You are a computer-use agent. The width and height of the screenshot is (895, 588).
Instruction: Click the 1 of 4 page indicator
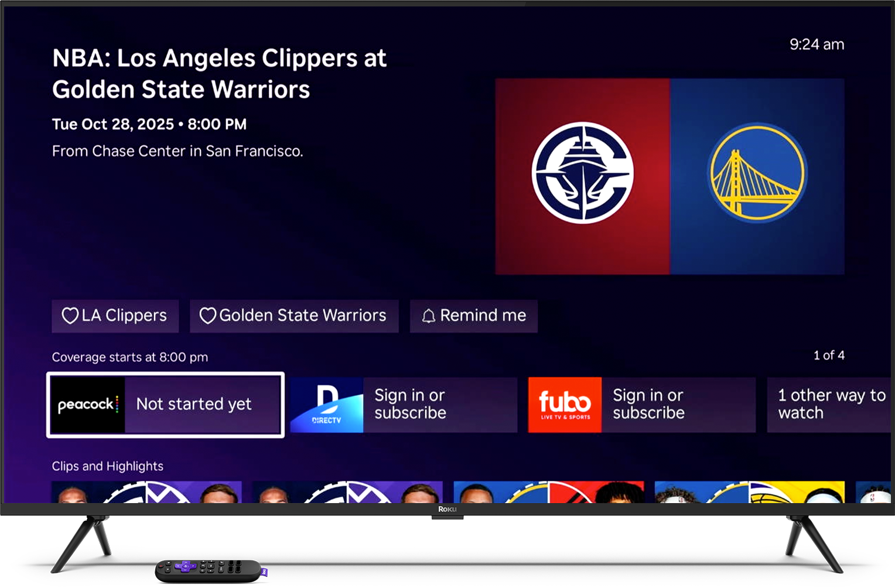[829, 355]
